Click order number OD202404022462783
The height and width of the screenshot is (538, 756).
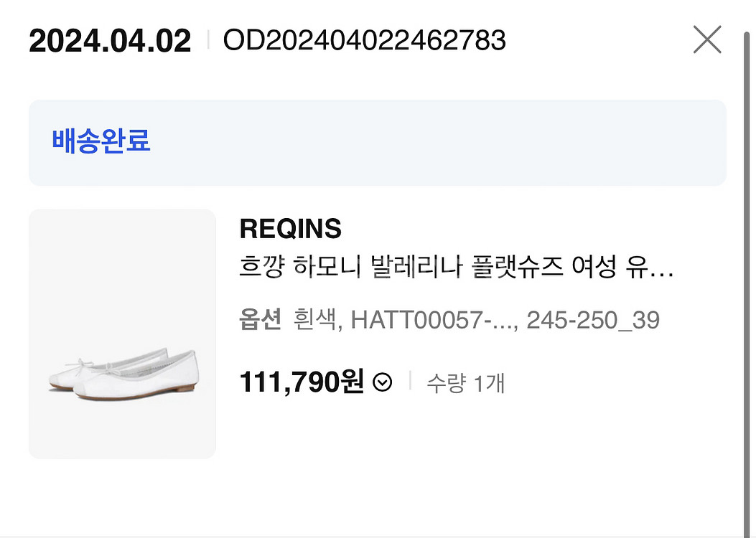click(x=365, y=40)
